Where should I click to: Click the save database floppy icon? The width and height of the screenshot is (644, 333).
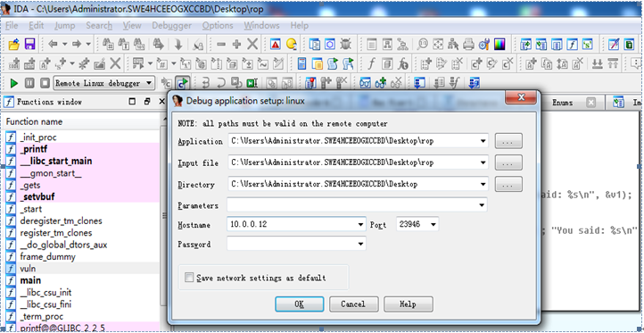(x=30, y=44)
